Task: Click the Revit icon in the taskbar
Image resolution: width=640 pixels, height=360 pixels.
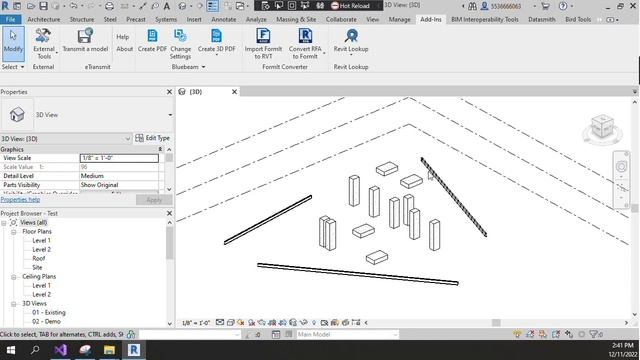Action: (133, 350)
